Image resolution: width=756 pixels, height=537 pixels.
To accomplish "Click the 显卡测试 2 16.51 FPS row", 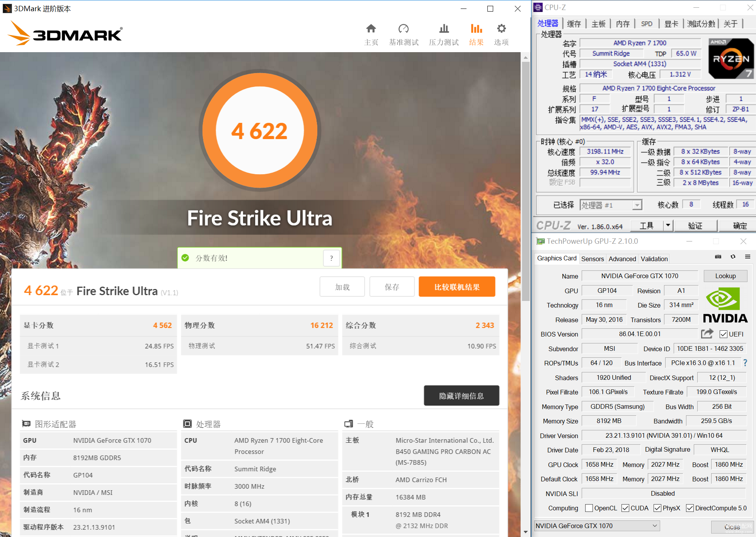I will [98, 364].
